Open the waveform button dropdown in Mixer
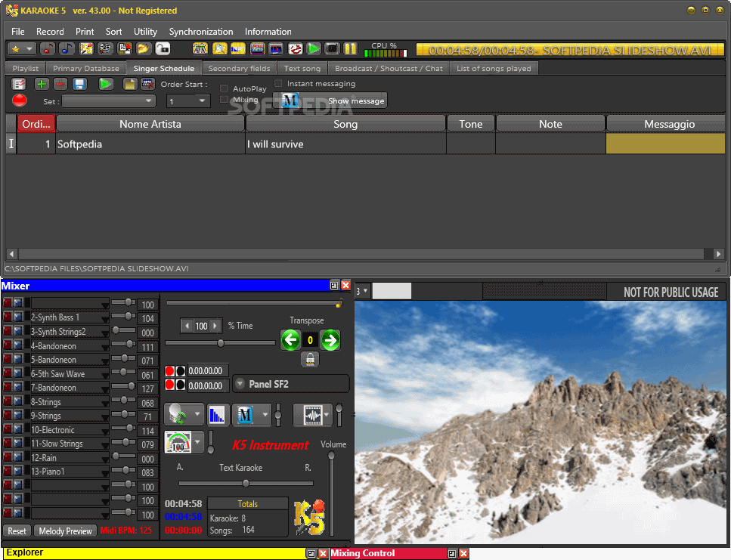The width and height of the screenshot is (731, 560). coord(327,415)
